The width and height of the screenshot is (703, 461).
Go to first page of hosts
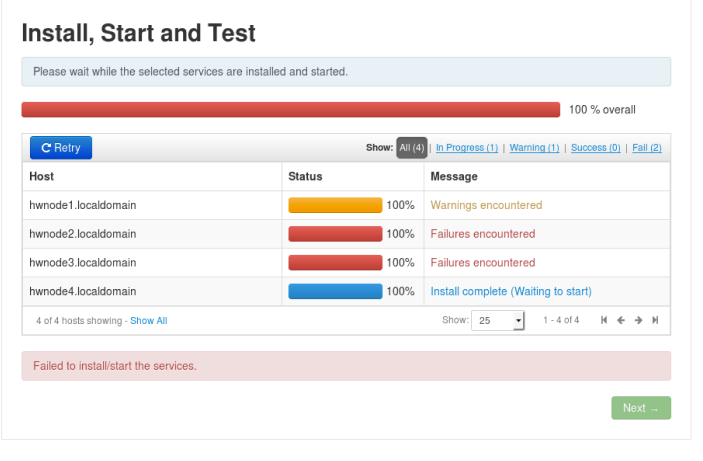(x=604, y=320)
